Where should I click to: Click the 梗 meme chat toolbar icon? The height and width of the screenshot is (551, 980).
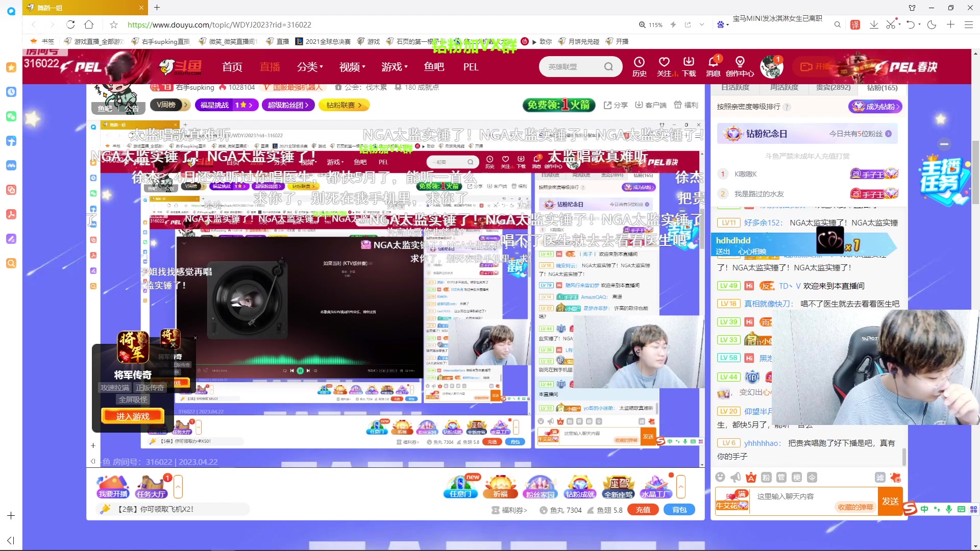pos(797,477)
